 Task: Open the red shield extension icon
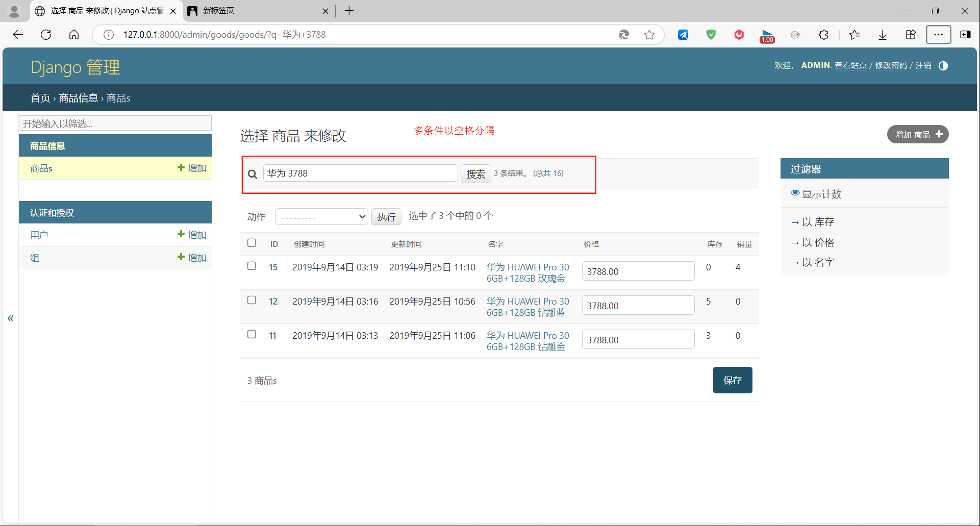(739, 35)
